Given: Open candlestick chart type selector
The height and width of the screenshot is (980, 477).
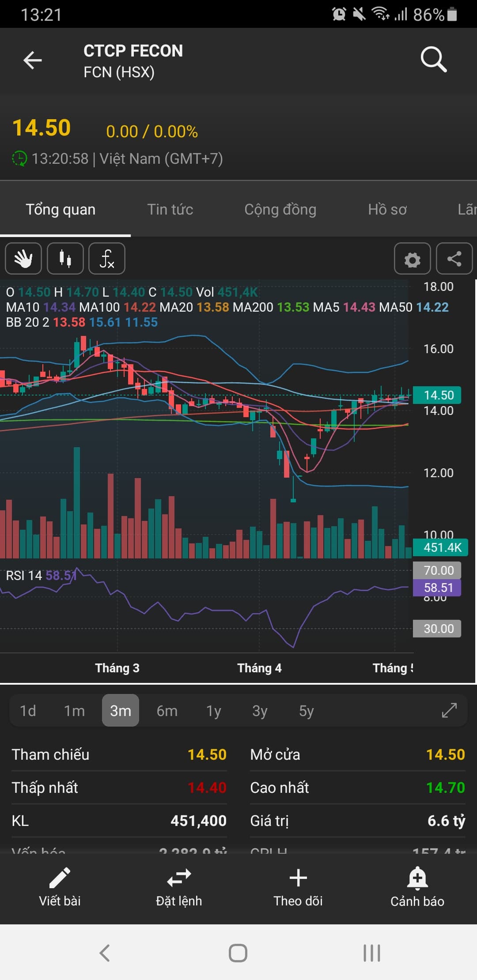Looking at the screenshot, I should (x=65, y=259).
